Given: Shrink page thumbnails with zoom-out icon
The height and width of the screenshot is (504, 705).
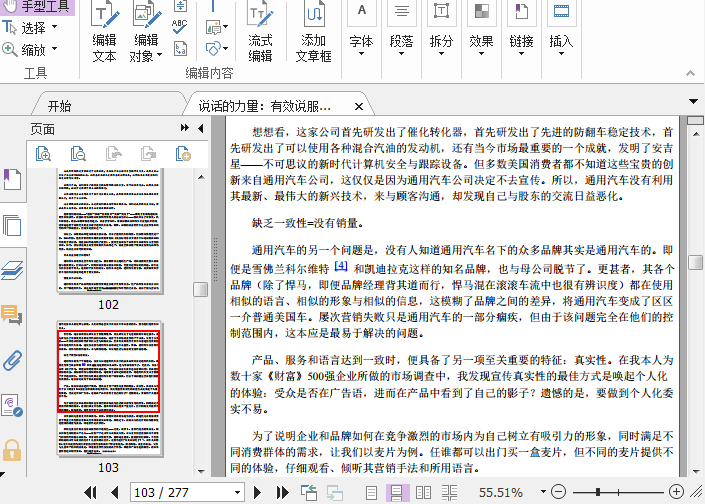Looking at the screenshot, I should pos(78,153).
